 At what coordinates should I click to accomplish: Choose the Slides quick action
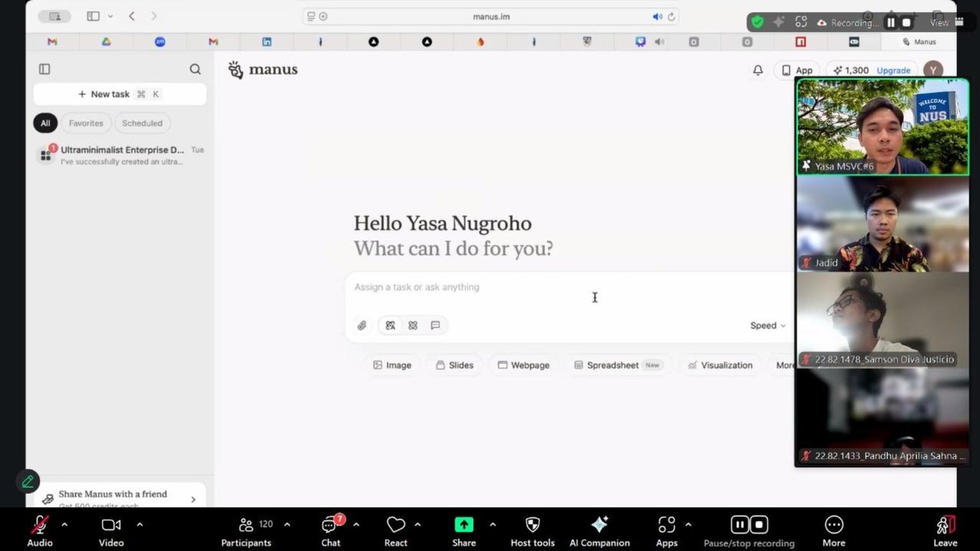[454, 365]
